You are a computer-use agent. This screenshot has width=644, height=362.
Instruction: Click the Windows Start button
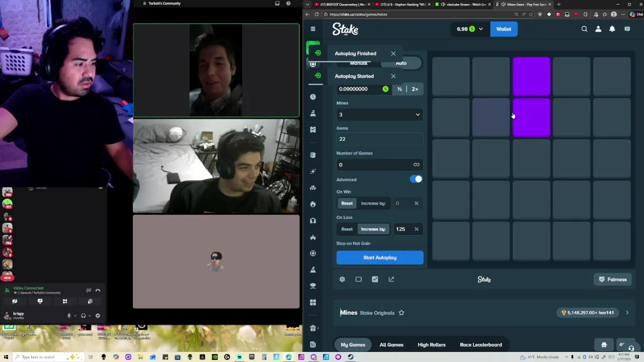pos(7,357)
